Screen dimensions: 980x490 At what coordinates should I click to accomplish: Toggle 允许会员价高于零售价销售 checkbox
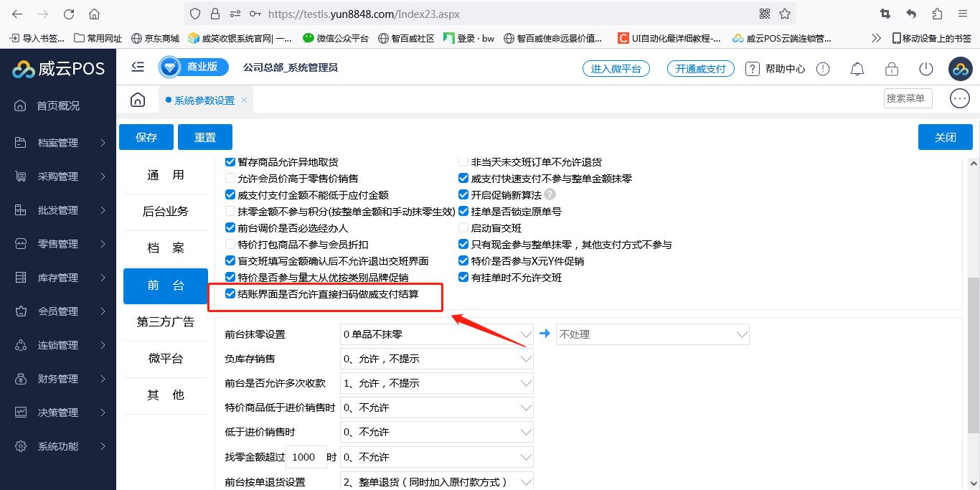tap(230, 178)
